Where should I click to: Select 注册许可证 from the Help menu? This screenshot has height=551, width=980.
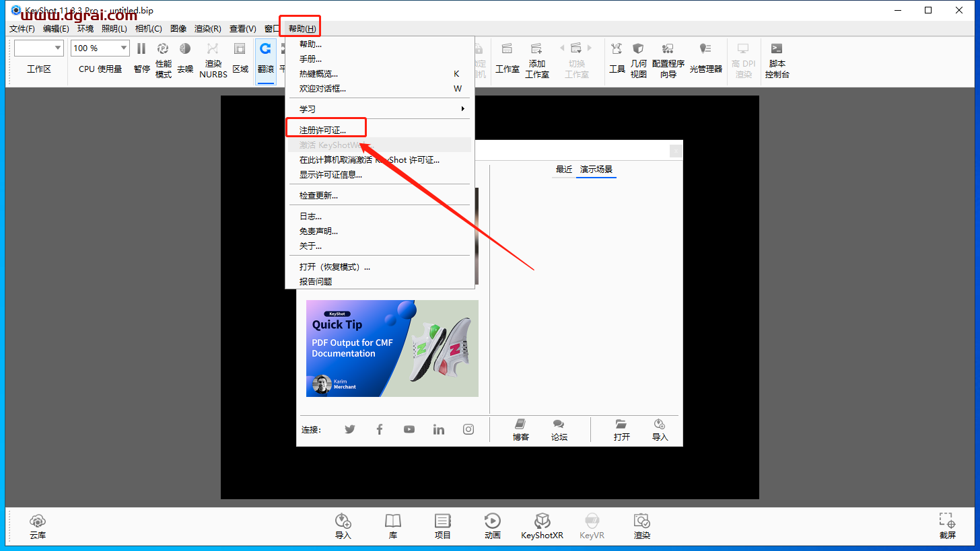coord(323,131)
